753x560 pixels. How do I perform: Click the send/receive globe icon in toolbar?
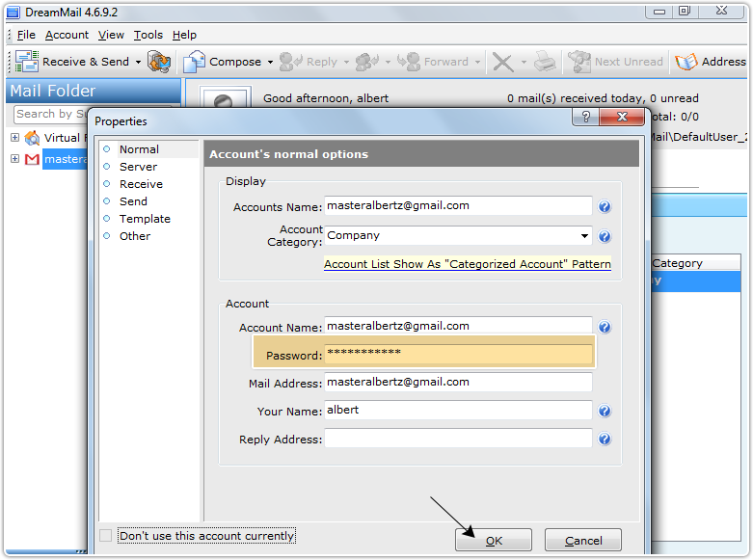[x=159, y=62]
